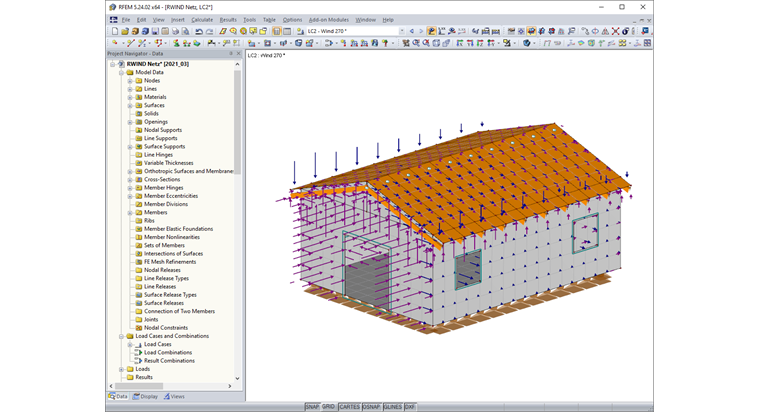
Task: Open print preview with the magnifier icon
Action: (x=185, y=31)
